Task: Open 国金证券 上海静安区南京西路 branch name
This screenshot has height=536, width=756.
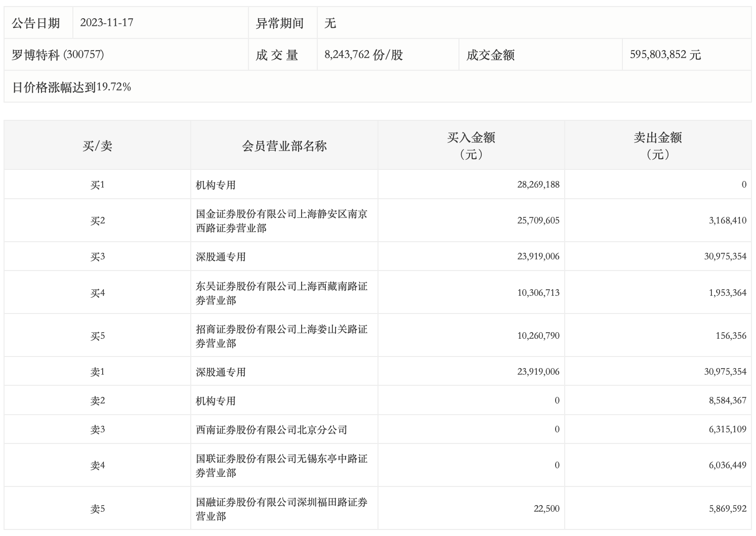Action: point(281,221)
